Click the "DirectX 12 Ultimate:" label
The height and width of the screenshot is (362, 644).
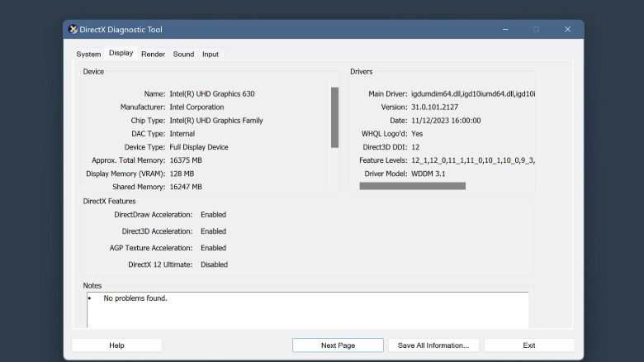pyautogui.click(x=160, y=264)
